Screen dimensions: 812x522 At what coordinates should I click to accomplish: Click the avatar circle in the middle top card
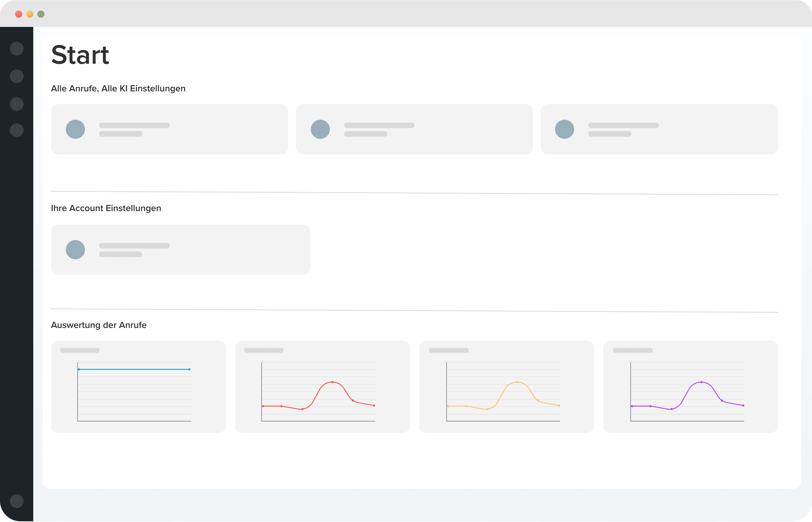click(320, 129)
